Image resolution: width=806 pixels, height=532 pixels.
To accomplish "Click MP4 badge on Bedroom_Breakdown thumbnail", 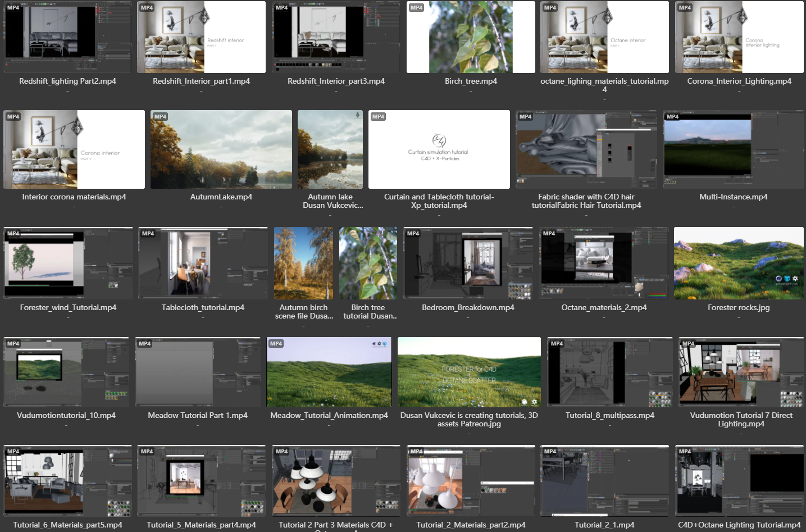I will click(413, 233).
